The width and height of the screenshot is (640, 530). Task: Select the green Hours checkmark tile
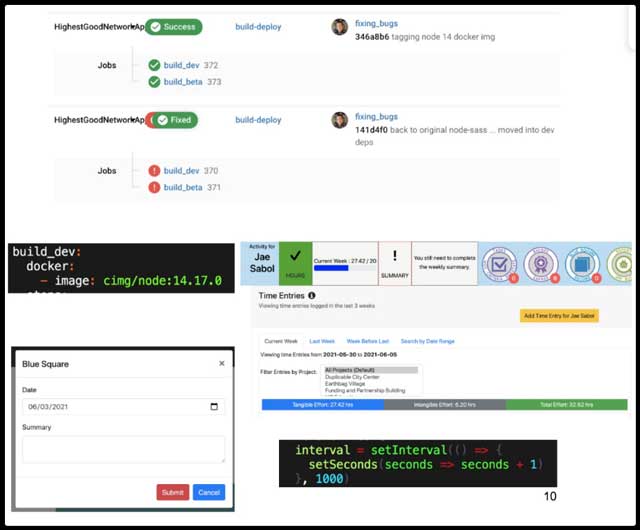[295, 265]
